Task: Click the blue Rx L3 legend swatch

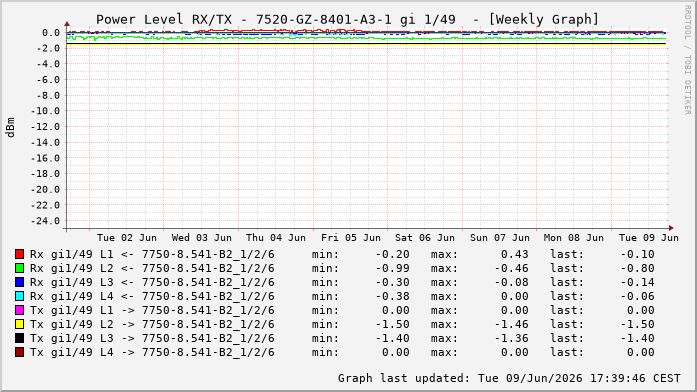Action: (x=19, y=282)
